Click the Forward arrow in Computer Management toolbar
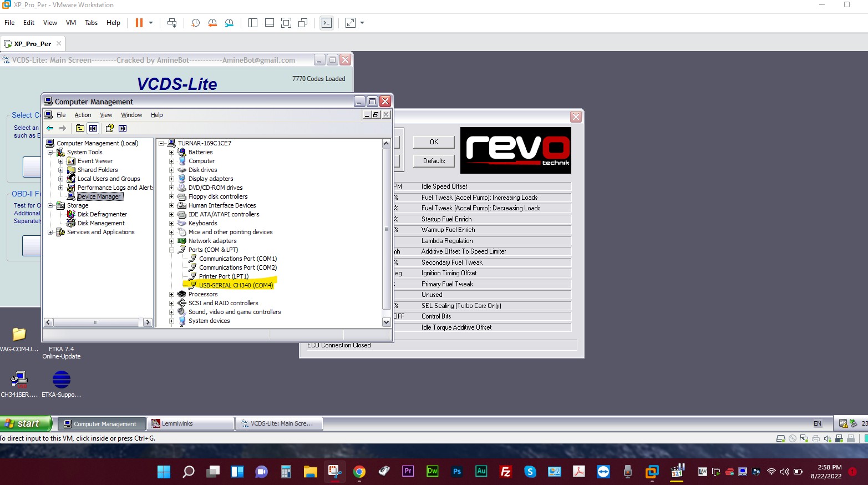 (x=63, y=128)
